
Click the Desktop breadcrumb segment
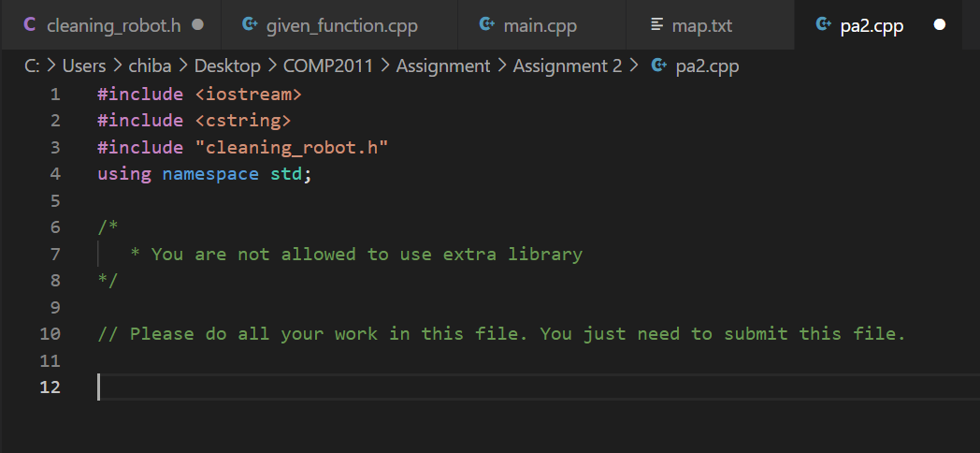(x=227, y=66)
